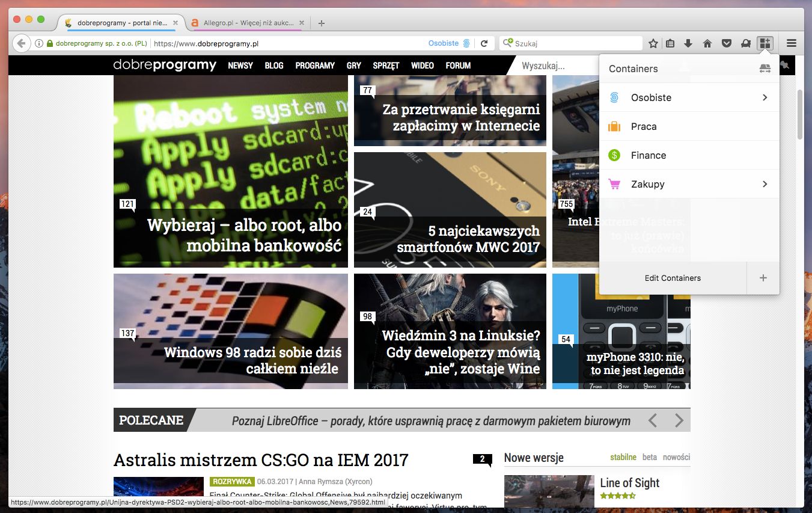812x513 pixels.
Task: Open the BLOG menu item
Action: (274, 66)
